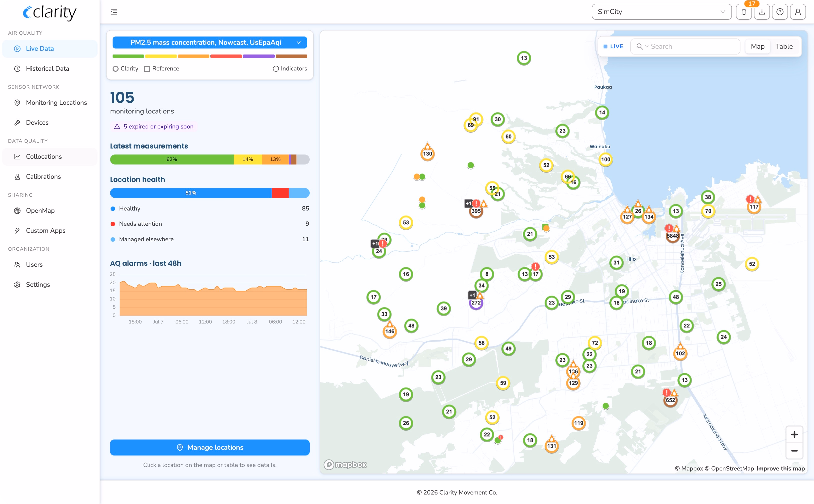Click the Needs attention 9 row

(x=210, y=224)
